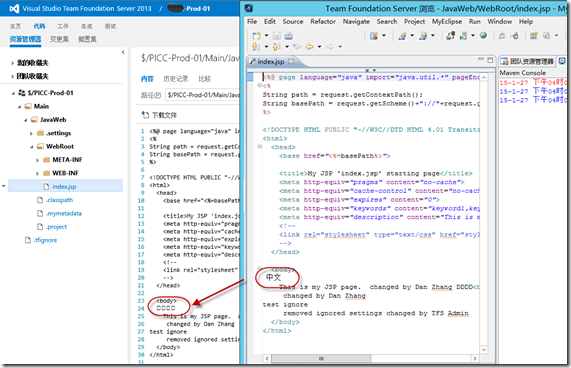The height and width of the screenshot is (368, 571).
Task: Collapse the $/PICC-Prod-01 tree node
Action: 13,93
